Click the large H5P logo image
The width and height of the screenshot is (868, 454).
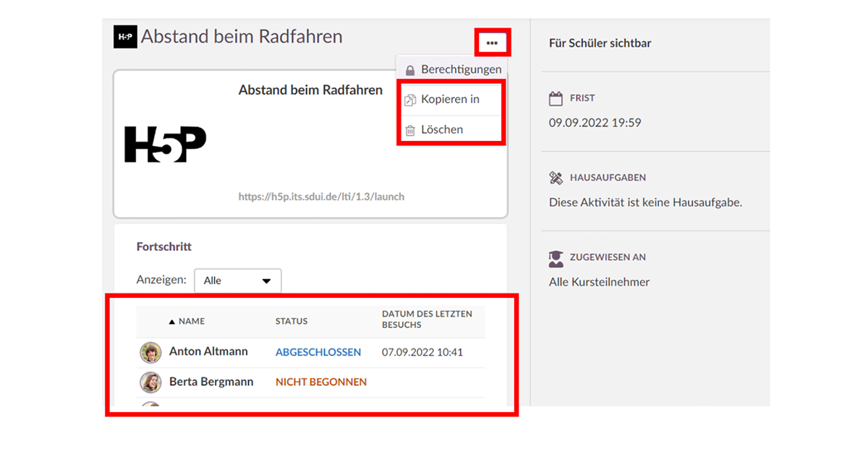pyautogui.click(x=166, y=144)
